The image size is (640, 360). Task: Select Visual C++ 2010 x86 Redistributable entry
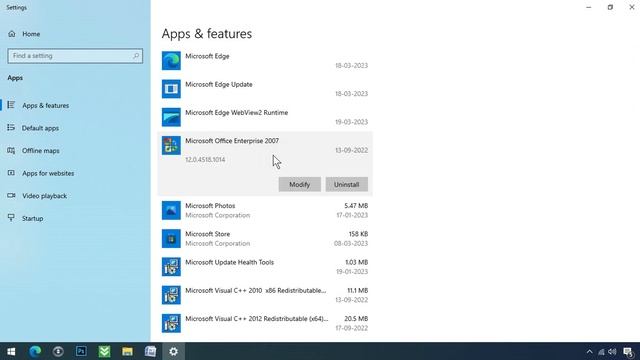pos(265,295)
